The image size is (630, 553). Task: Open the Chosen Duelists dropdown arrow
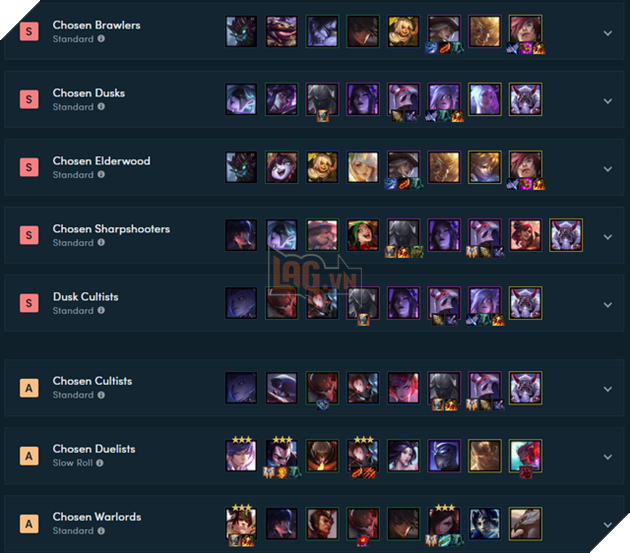coord(608,457)
